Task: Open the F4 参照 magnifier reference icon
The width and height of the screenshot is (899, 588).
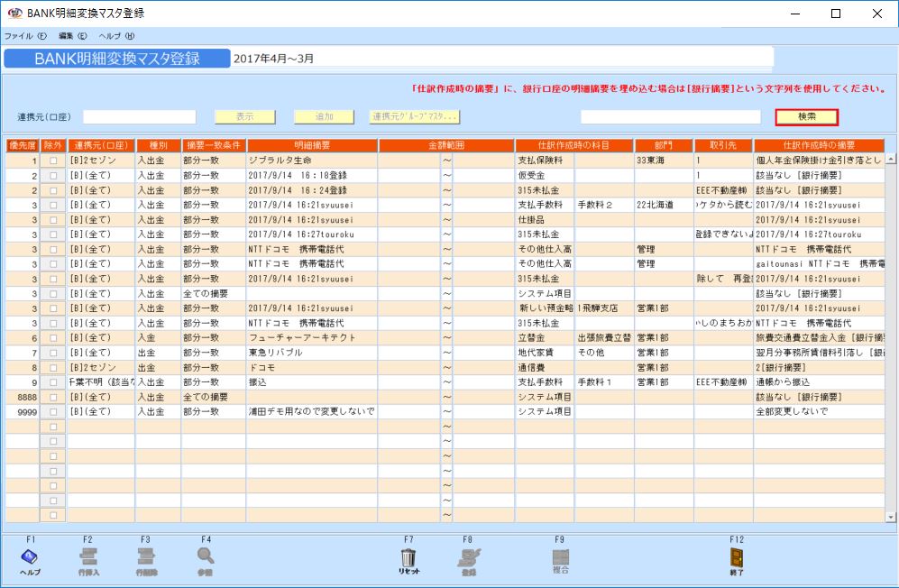Action: tap(205, 558)
